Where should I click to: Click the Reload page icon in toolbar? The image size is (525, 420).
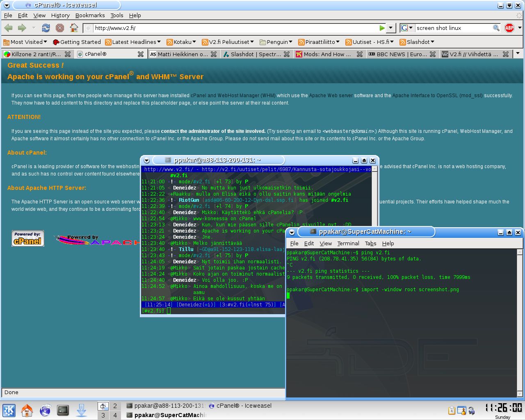point(46,28)
